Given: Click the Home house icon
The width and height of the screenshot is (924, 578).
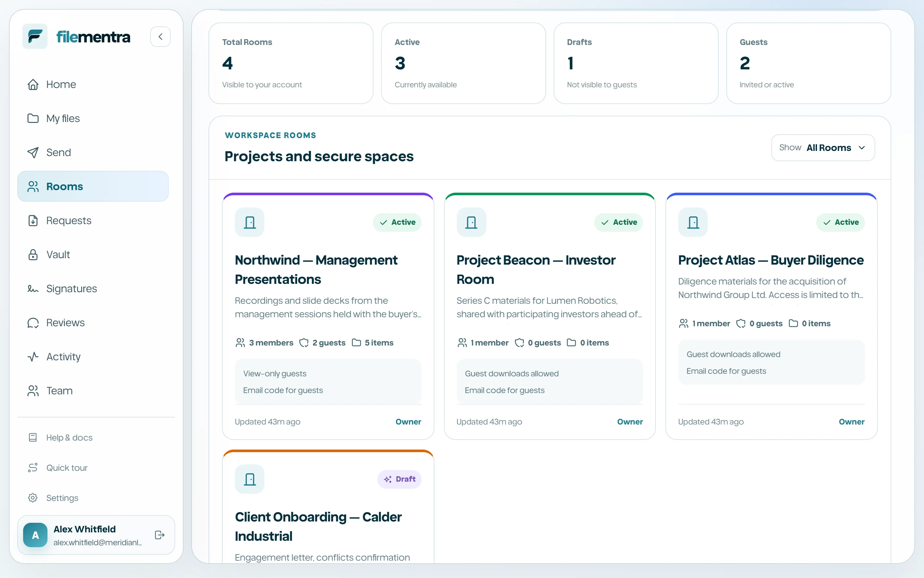Looking at the screenshot, I should (x=33, y=84).
